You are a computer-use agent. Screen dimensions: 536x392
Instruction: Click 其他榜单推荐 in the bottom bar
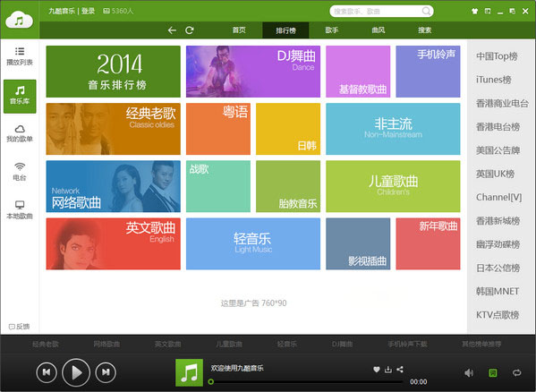[x=481, y=344]
